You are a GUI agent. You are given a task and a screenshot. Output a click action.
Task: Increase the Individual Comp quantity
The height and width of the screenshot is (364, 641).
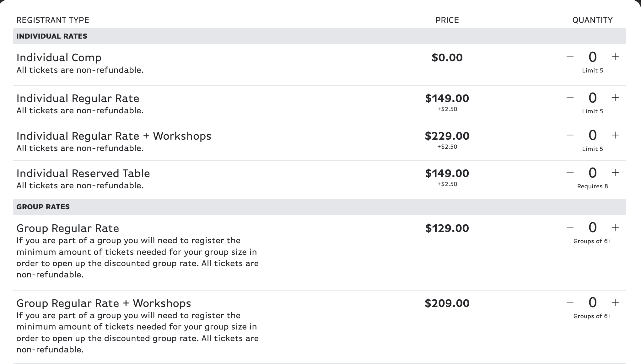point(615,57)
